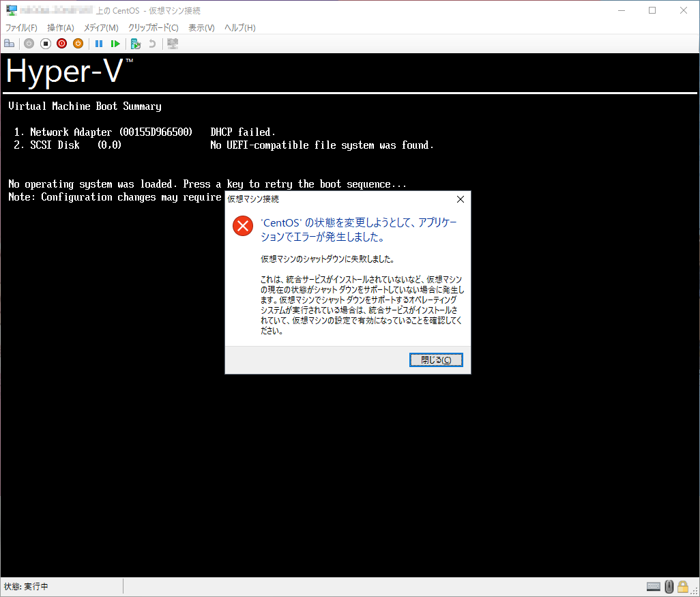This screenshot has width=700, height=597.
Task: Click the 'Virtual Machine Boot Summary' line
Action: 85,106
